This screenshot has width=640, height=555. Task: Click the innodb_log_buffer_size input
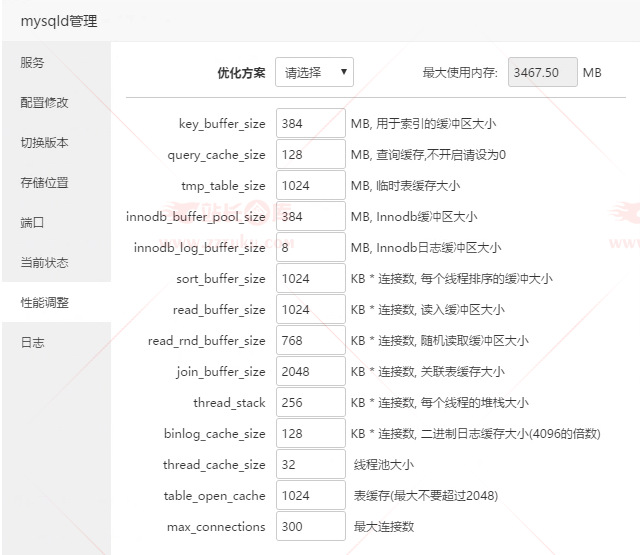tap(310, 248)
